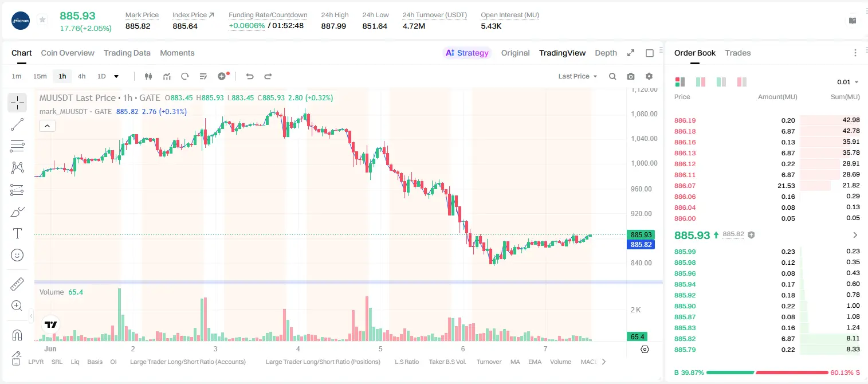Select the trend line drawing tool
The image size is (868, 384).
(x=17, y=124)
